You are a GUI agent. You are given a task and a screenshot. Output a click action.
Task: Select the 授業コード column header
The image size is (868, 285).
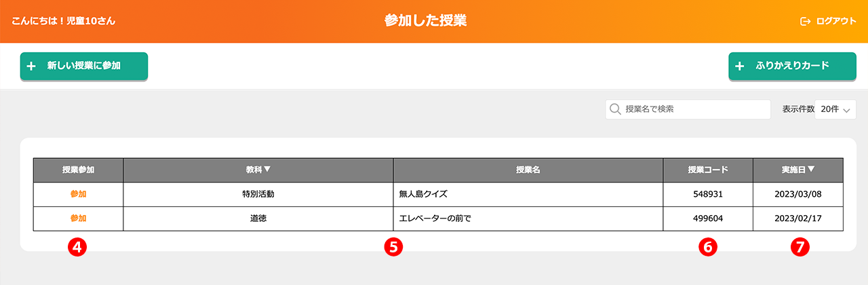pos(707,170)
